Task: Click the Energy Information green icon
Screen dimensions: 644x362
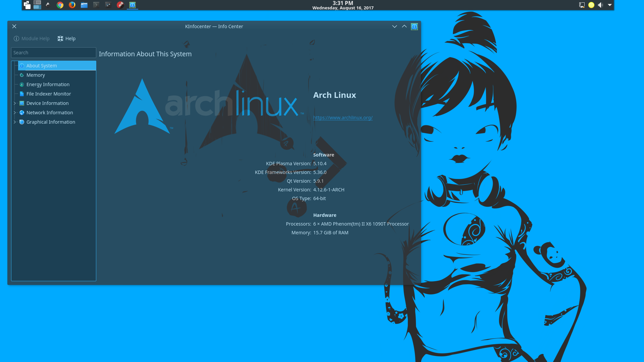Action: 22,84
